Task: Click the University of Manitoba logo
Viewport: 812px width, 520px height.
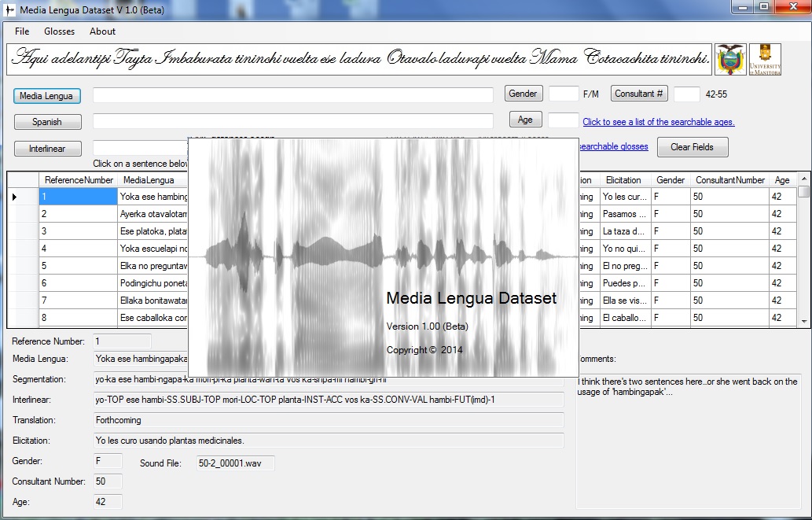Action: pos(765,60)
